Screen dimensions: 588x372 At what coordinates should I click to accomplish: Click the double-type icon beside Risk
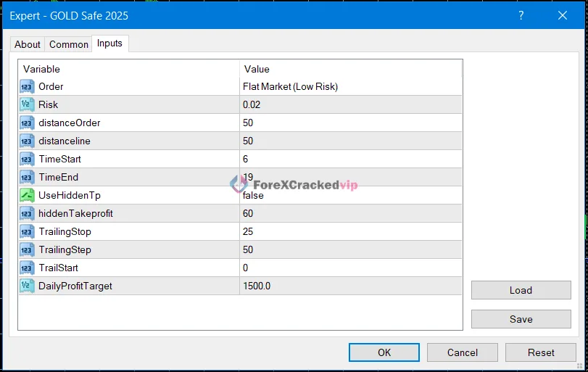[x=27, y=104]
